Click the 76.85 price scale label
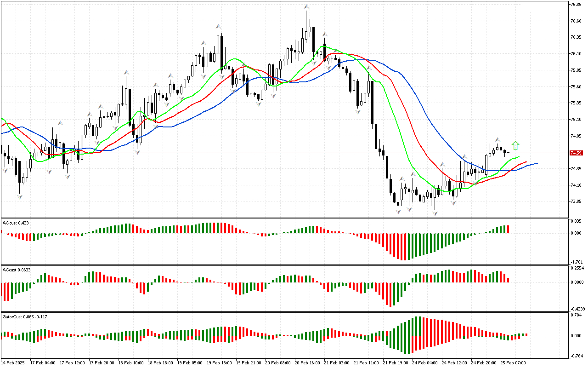 tap(576, 5)
